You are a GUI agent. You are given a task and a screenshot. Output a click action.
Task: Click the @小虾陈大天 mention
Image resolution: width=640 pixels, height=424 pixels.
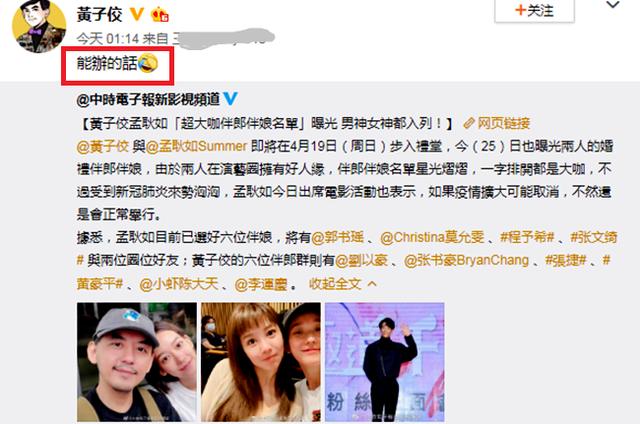tap(179, 284)
